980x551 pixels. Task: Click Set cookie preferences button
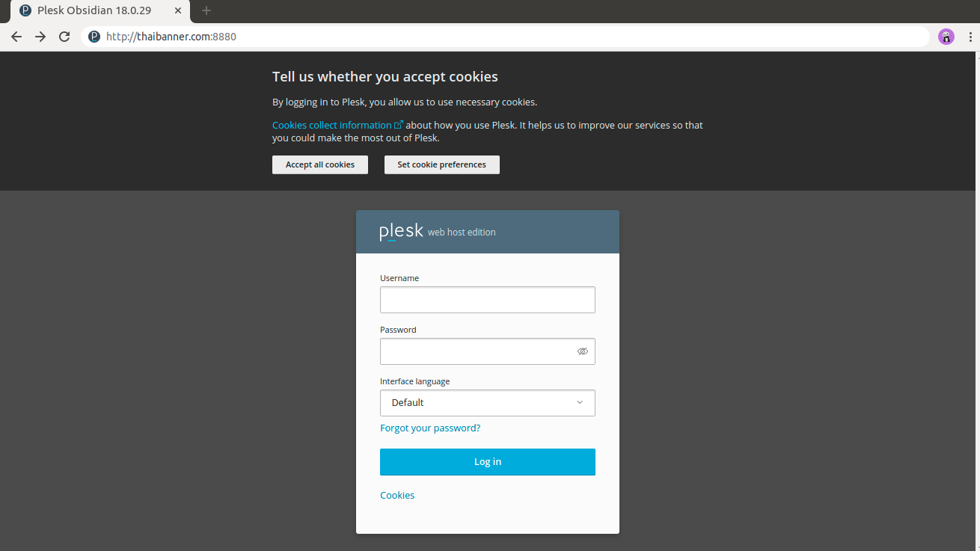pos(441,164)
